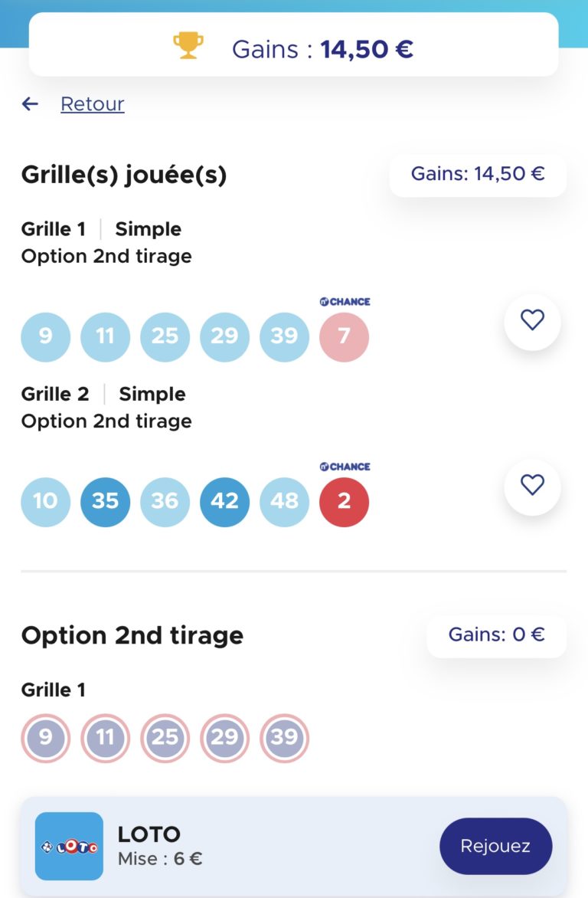Tap dark blue ball number 42
The width and height of the screenshot is (588, 898).
pos(224,502)
